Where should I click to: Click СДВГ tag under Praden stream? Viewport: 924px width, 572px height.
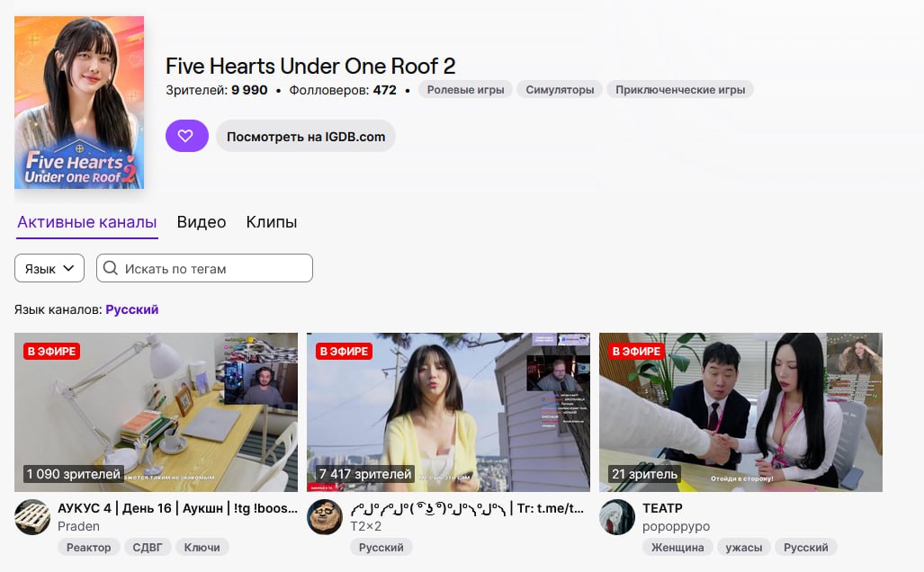pos(148,547)
